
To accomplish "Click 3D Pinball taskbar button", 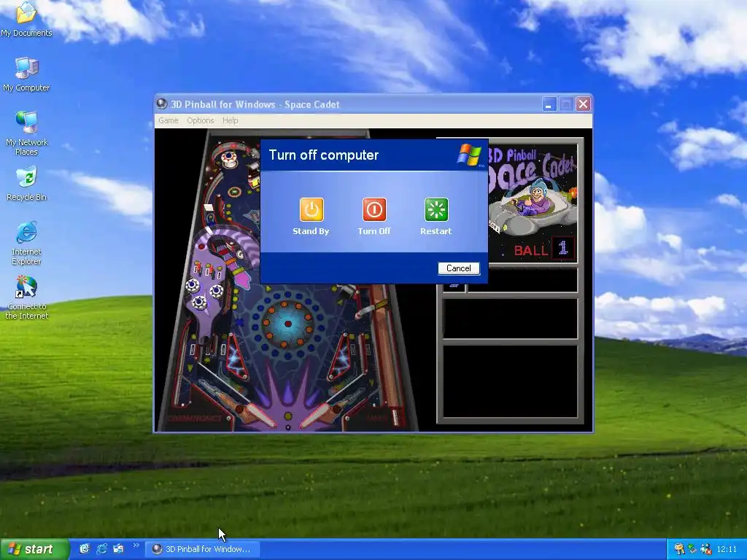I will click(x=203, y=549).
